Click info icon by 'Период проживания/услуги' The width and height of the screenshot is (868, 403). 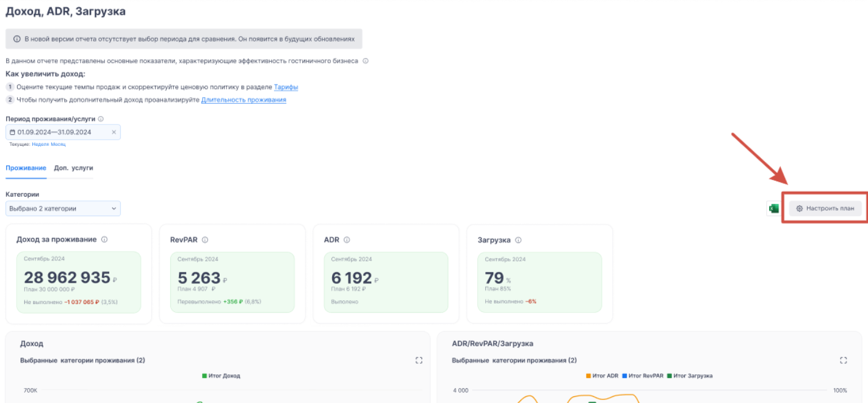101,119
